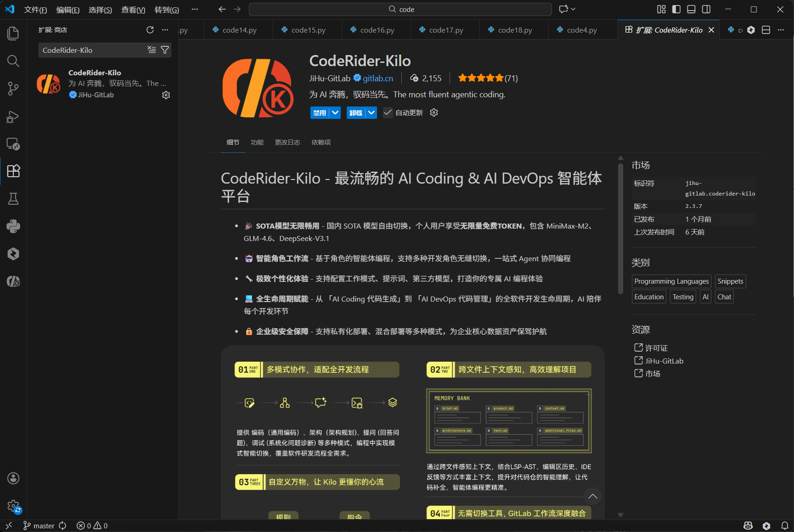794x532 pixels.
Task: Select the 细节 details tab
Action: click(x=233, y=142)
